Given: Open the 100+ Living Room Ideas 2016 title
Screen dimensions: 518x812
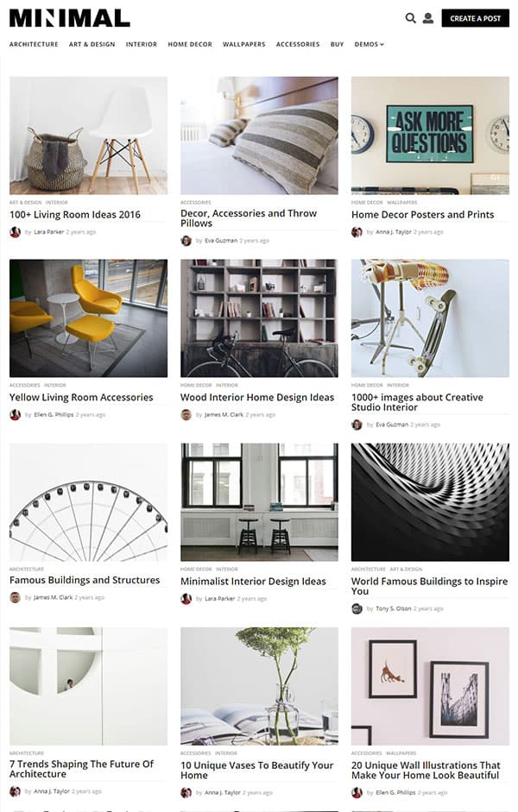Looking at the screenshot, I should [x=75, y=214].
